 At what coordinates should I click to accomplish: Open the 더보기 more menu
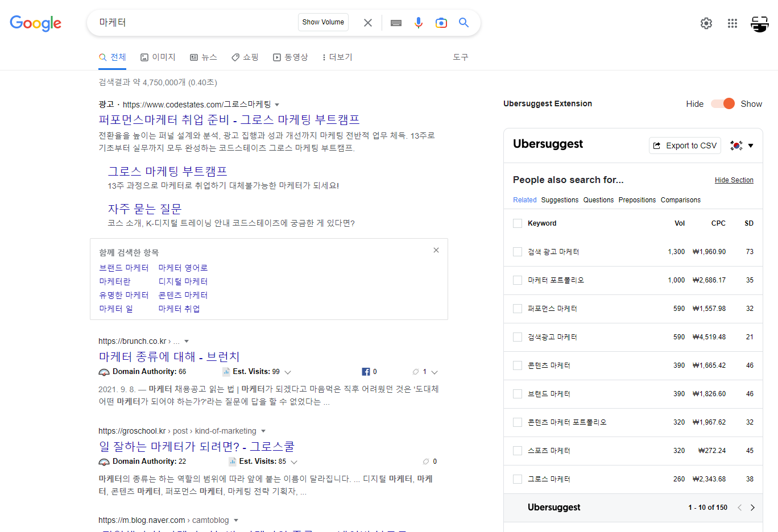point(337,57)
